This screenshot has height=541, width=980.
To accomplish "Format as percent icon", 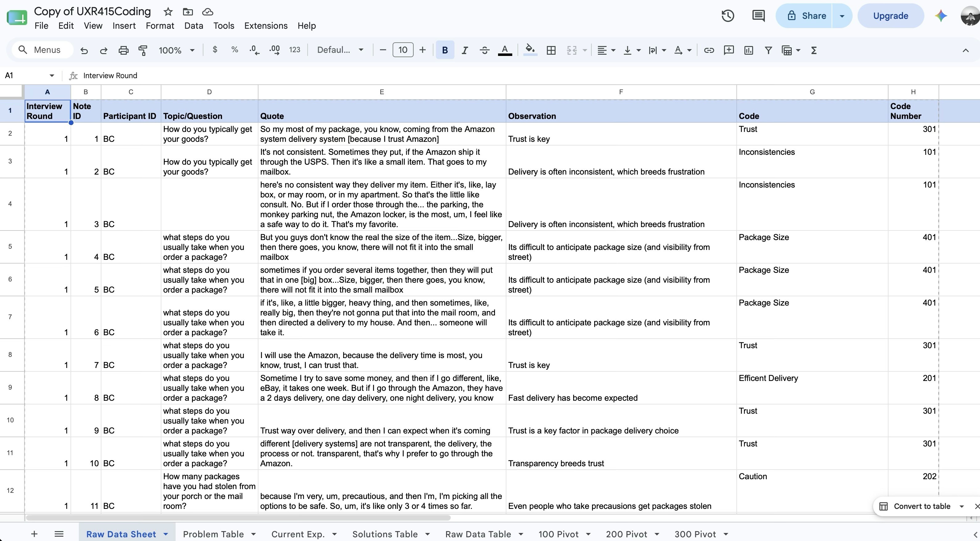I will [x=235, y=50].
